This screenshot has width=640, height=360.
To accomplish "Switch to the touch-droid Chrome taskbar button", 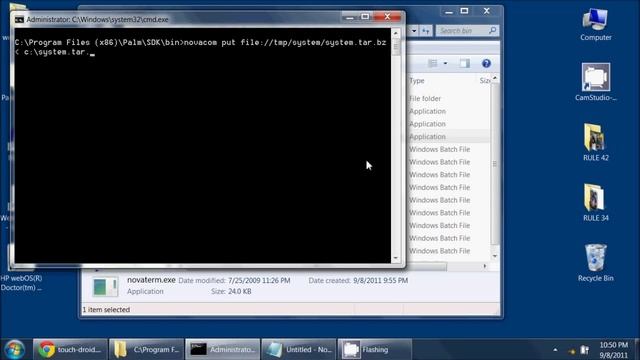I will pos(70,349).
